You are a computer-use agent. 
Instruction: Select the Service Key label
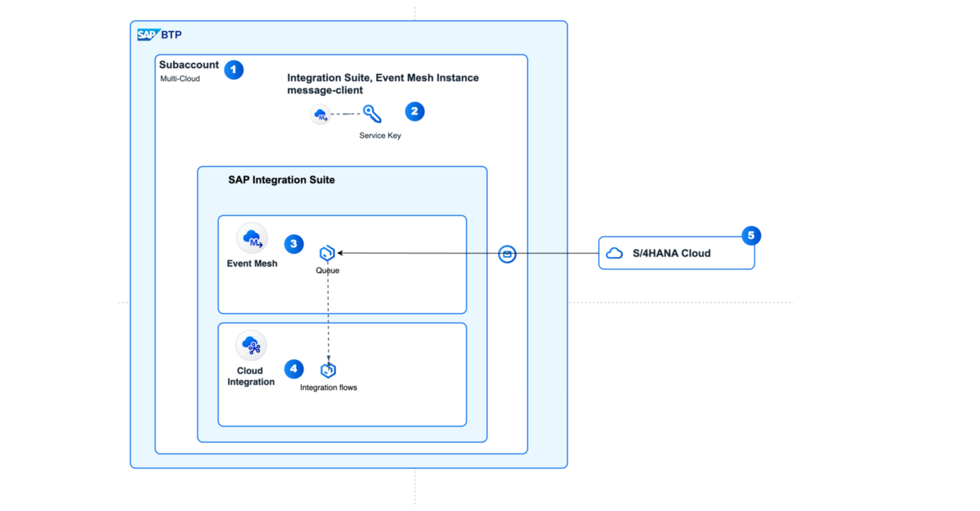pos(380,135)
